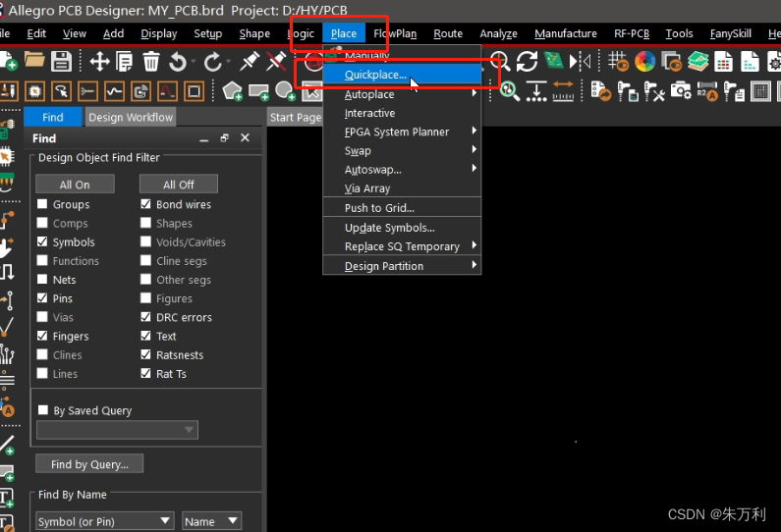Open the redo history dropdown arrow

[x=229, y=62]
